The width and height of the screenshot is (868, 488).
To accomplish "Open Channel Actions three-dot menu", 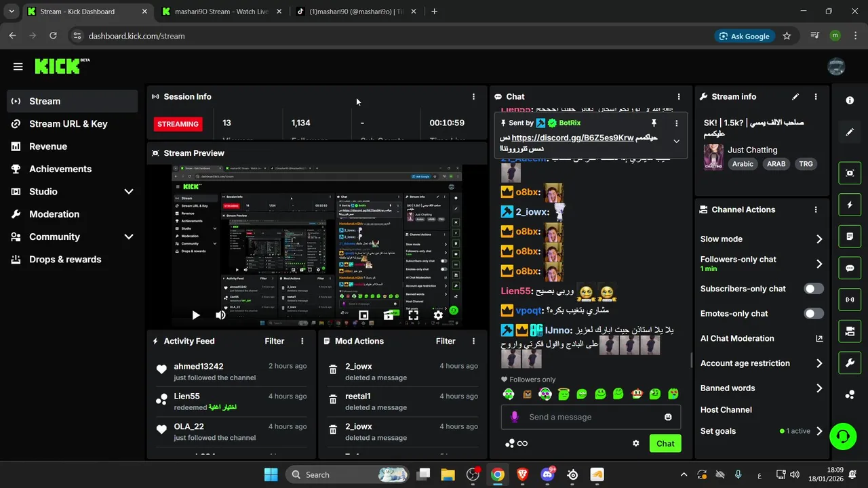I will click(x=816, y=210).
